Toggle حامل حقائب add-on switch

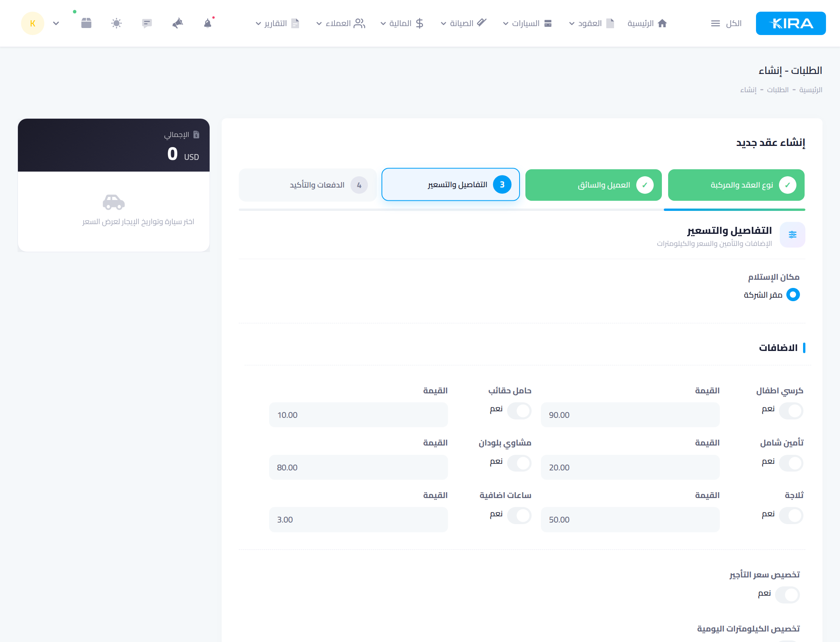(x=519, y=411)
